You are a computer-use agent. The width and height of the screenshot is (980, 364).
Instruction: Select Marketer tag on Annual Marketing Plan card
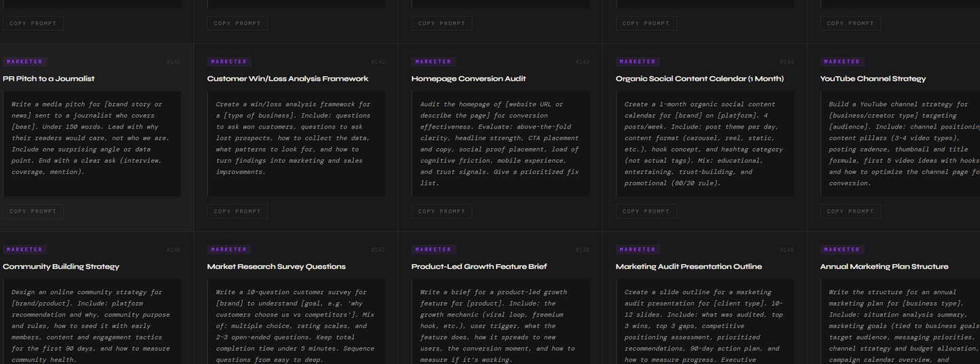[842, 250]
